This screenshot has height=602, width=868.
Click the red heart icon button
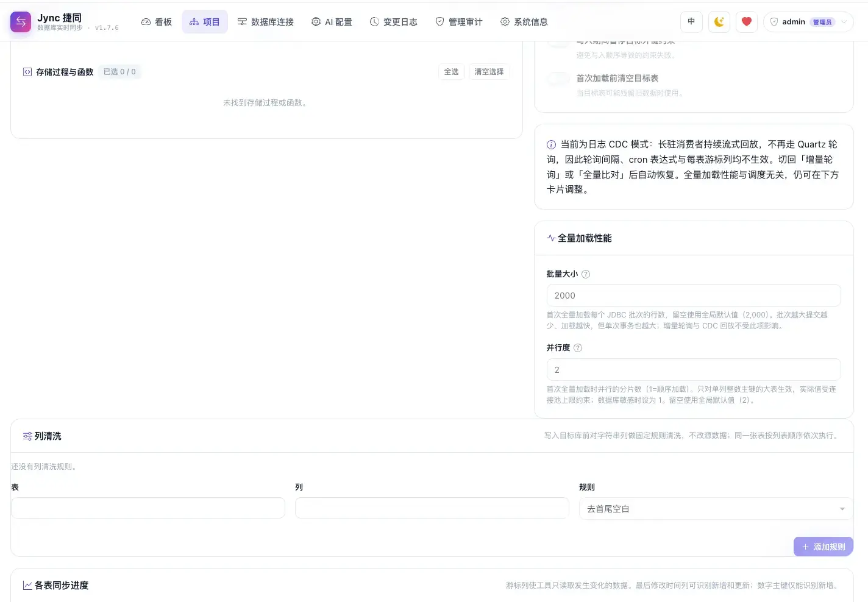[747, 22]
